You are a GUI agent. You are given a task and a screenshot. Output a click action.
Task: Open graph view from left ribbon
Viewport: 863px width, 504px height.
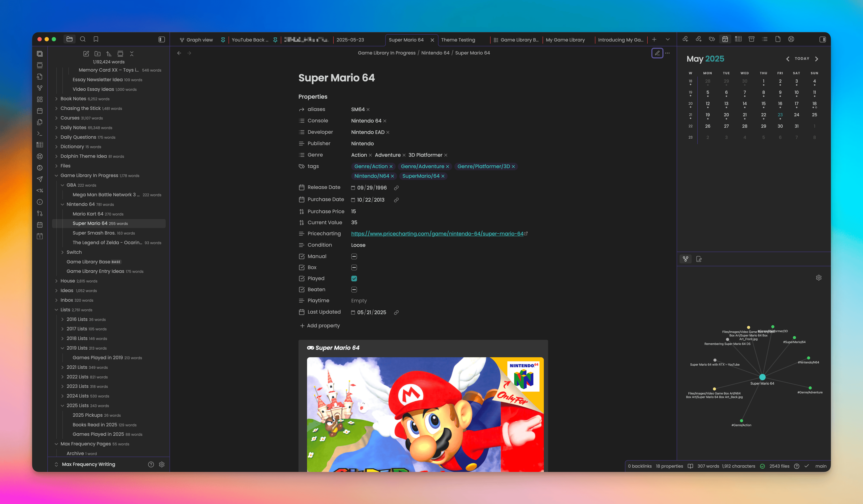point(40,88)
